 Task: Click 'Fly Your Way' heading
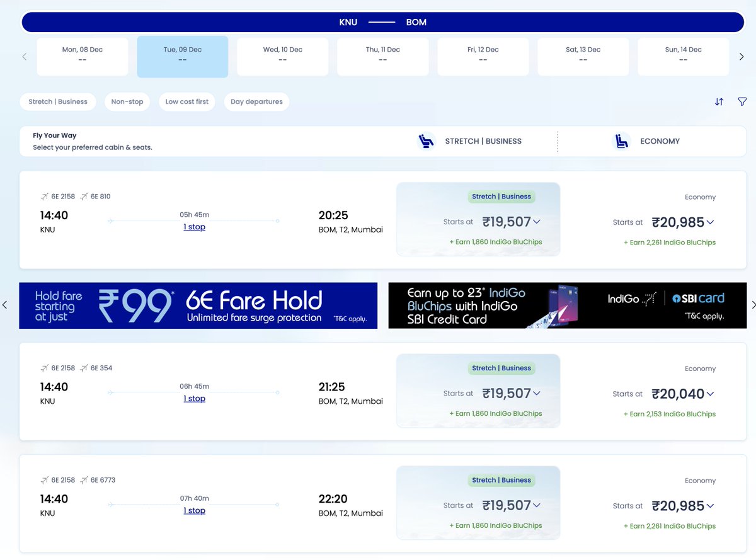[x=55, y=135]
